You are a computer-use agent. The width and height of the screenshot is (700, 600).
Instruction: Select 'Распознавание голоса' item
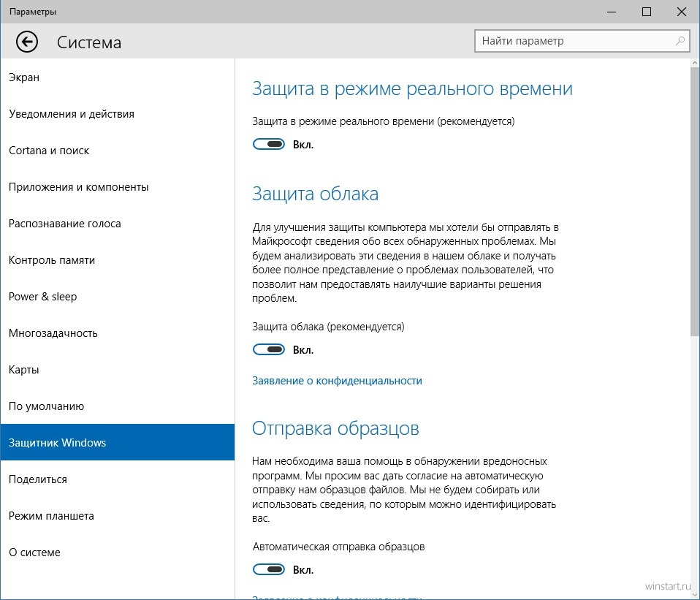tap(118, 224)
